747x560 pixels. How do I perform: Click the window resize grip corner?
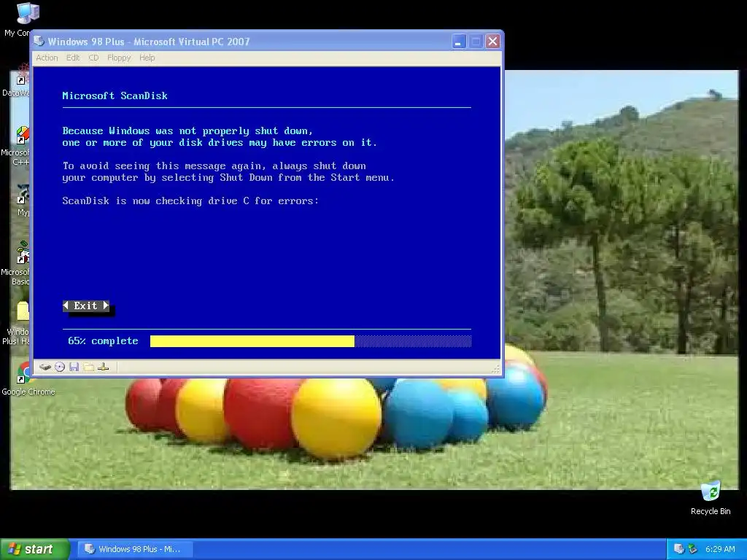[496, 369]
